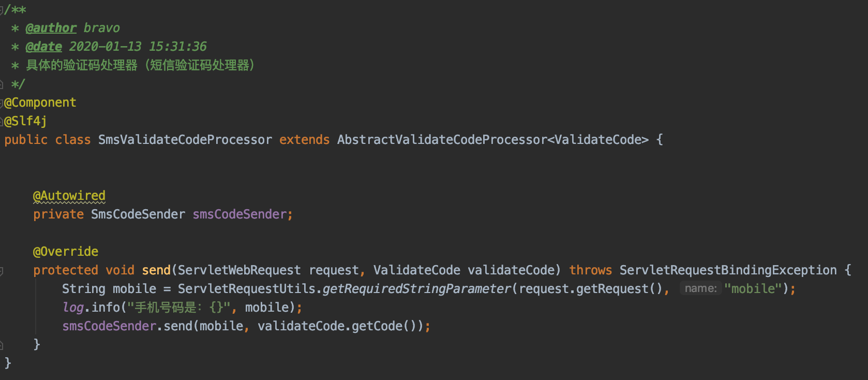Click the SmsCodeSender type in field declaration

tap(138, 214)
